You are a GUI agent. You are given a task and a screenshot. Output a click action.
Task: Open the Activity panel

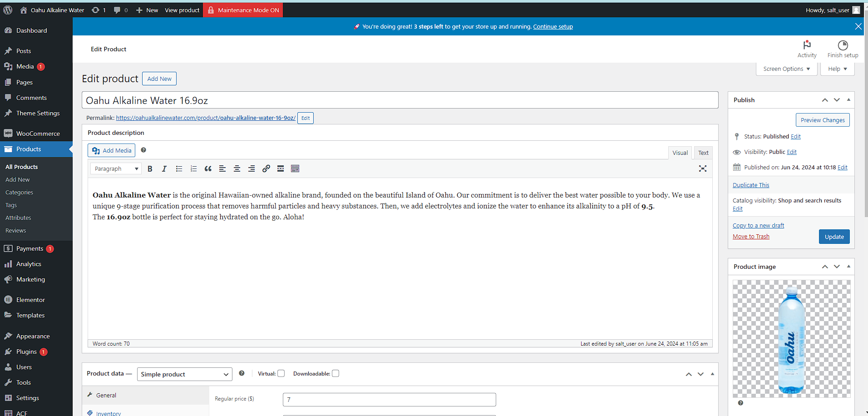click(x=807, y=49)
